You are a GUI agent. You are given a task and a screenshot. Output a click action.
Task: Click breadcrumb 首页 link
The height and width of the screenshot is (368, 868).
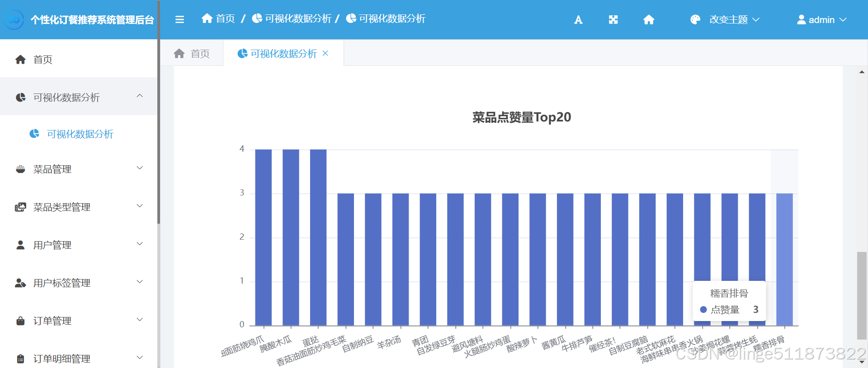point(225,19)
